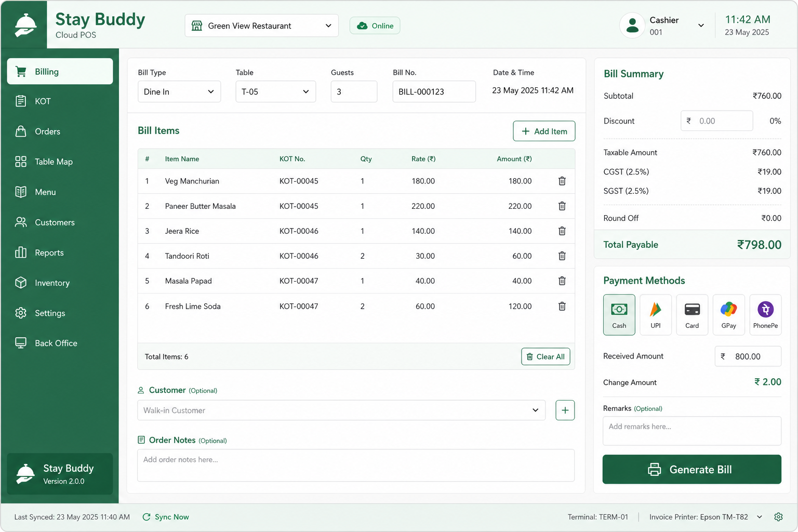Viewport: 798px width, 532px height.
Task: Add new customer with plus button
Action: click(x=565, y=410)
